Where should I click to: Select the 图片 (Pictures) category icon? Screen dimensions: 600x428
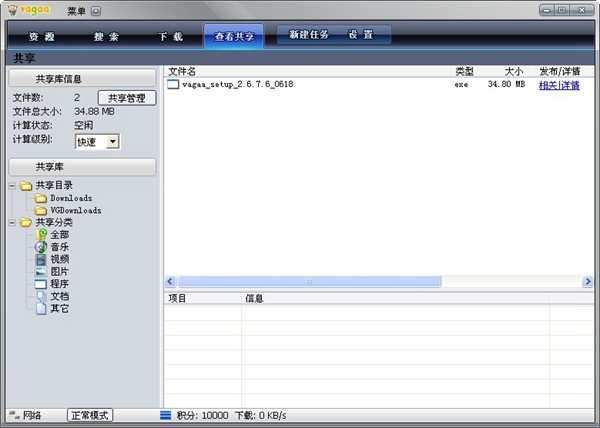coord(42,271)
